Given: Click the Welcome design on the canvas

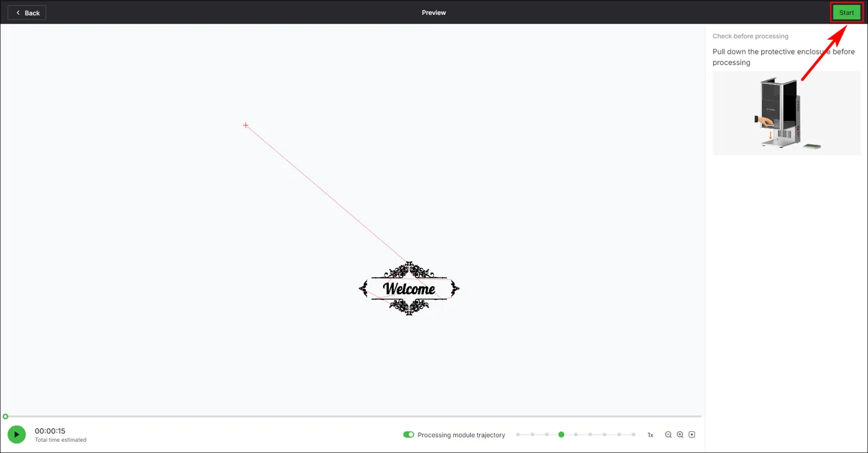Looking at the screenshot, I should point(409,288).
